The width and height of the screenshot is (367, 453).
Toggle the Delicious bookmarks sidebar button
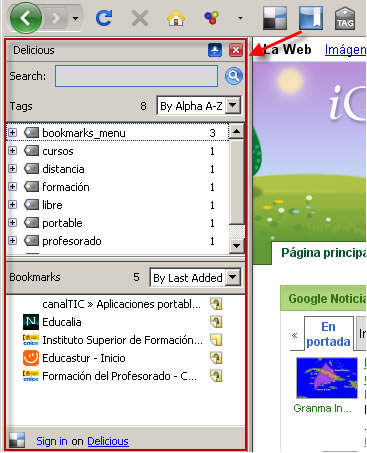[311, 18]
